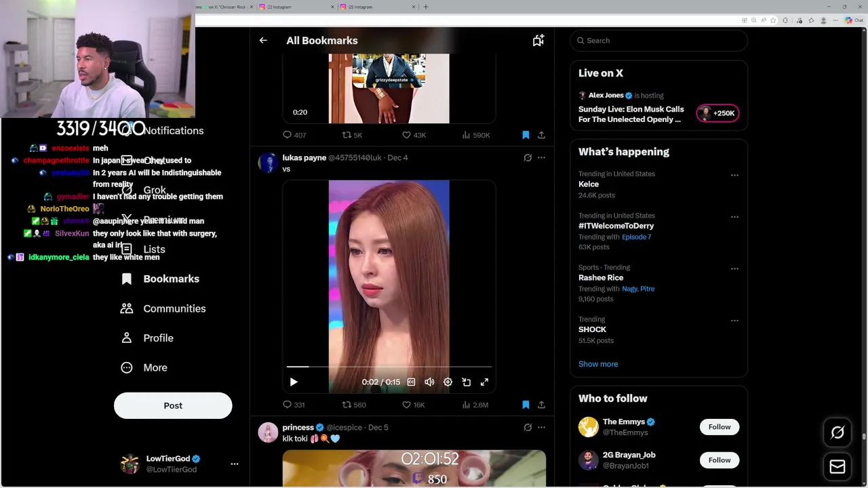The height and width of the screenshot is (488, 868).
Task: Open more options on lukas payne post
Action: click(541, 157)
